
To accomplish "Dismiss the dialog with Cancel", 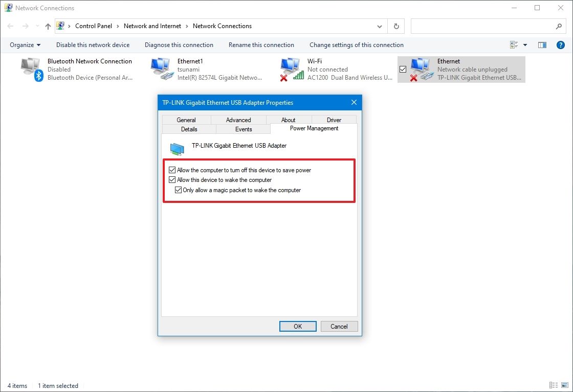I will 339,326.
